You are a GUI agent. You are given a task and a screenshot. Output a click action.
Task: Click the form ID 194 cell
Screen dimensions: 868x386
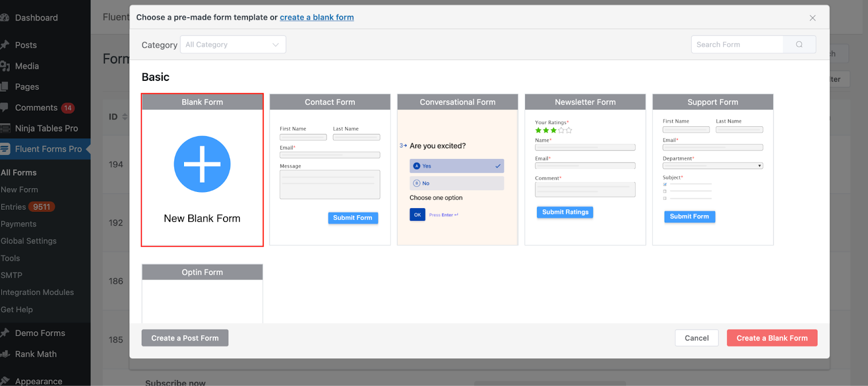click(116, 164)
